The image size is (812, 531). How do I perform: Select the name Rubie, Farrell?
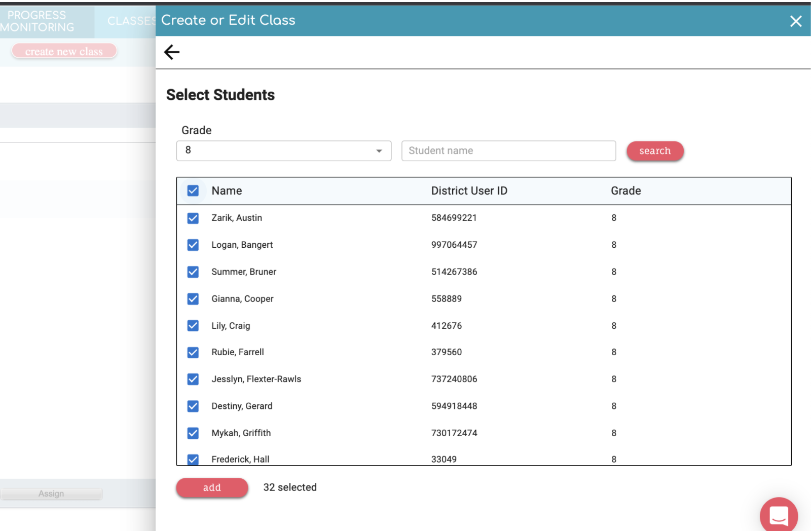click(x=238, y=352)
